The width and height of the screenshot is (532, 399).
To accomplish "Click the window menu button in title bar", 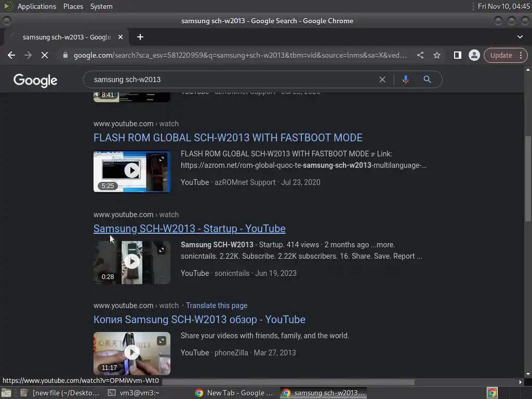I will (x=6, y=21).
